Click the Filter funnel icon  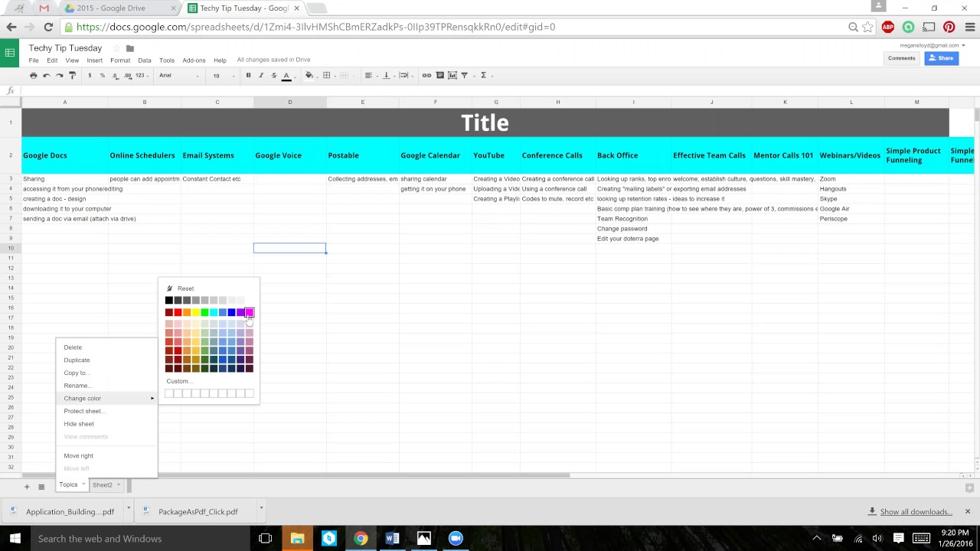[x=464, y=75]
